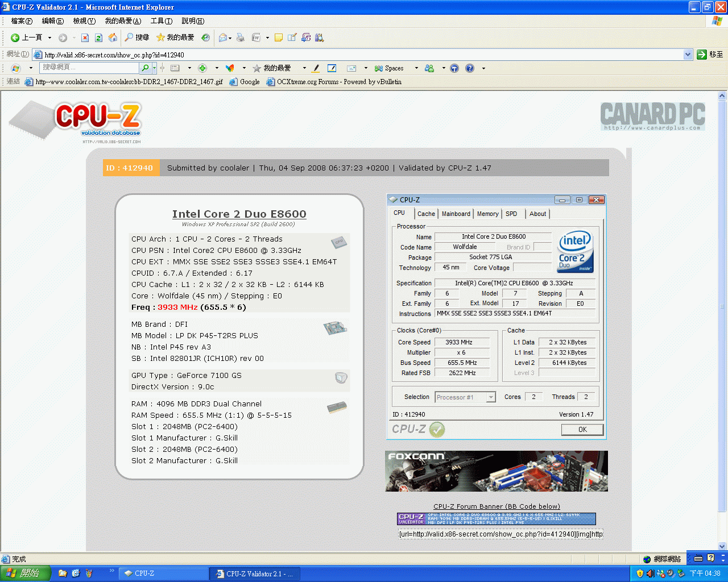Click the Research binoculars book icon
Image resolution: width=728 pixels, height=582 pixels.
click(x=319, y=38)
